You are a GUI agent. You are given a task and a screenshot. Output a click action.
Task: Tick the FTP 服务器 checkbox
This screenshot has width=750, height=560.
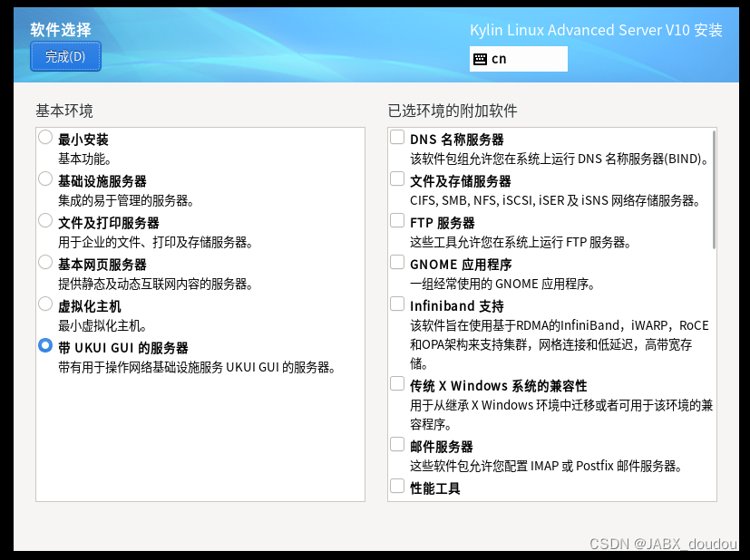click(x=397, y=220)
